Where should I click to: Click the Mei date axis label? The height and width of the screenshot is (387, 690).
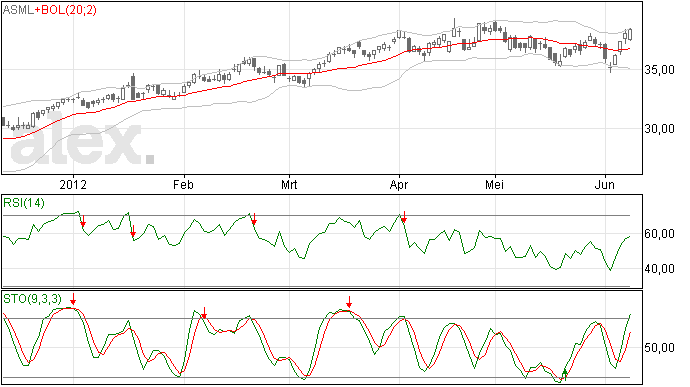[x=495, y=184]
